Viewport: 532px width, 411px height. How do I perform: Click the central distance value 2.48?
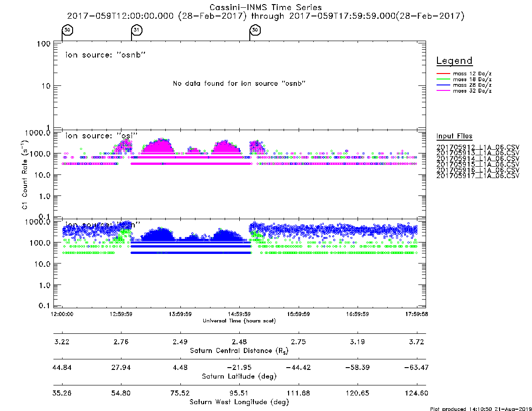(x=239, y=342)
